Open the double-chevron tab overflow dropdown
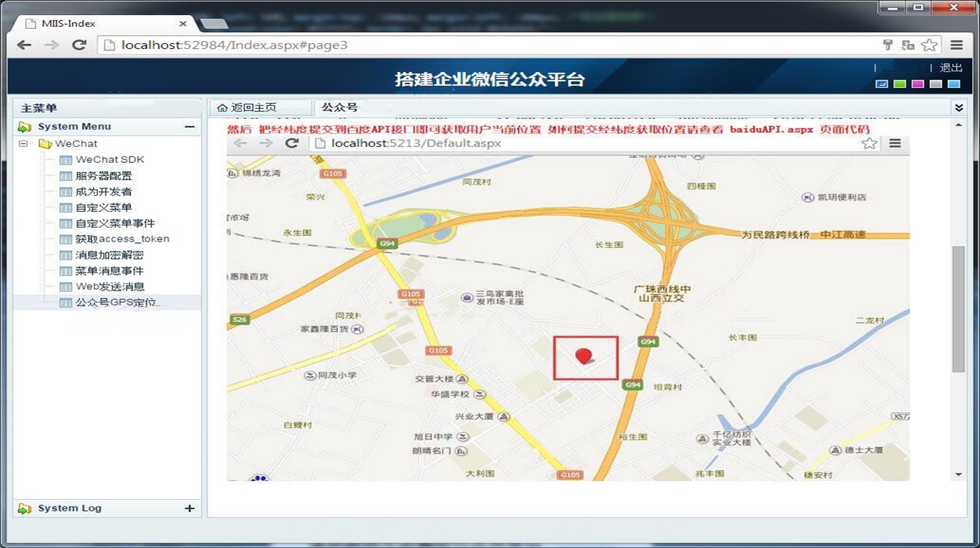This screenshot has height=548, width=980. (958, 107)
